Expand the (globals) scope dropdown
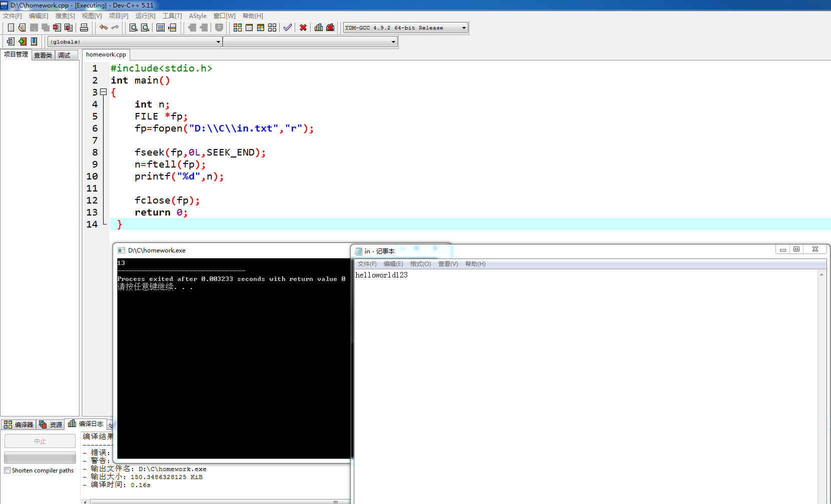 [135, 42]
